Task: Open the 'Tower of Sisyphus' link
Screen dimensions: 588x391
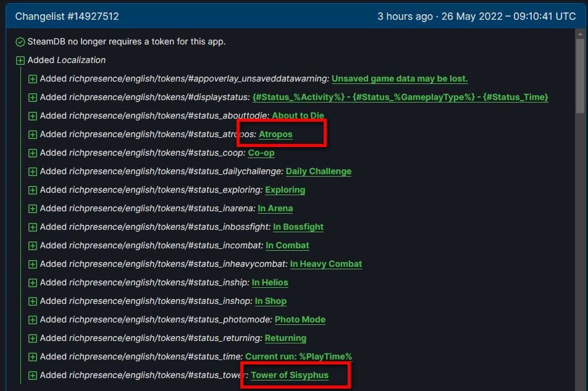Action: click(290, 376)
